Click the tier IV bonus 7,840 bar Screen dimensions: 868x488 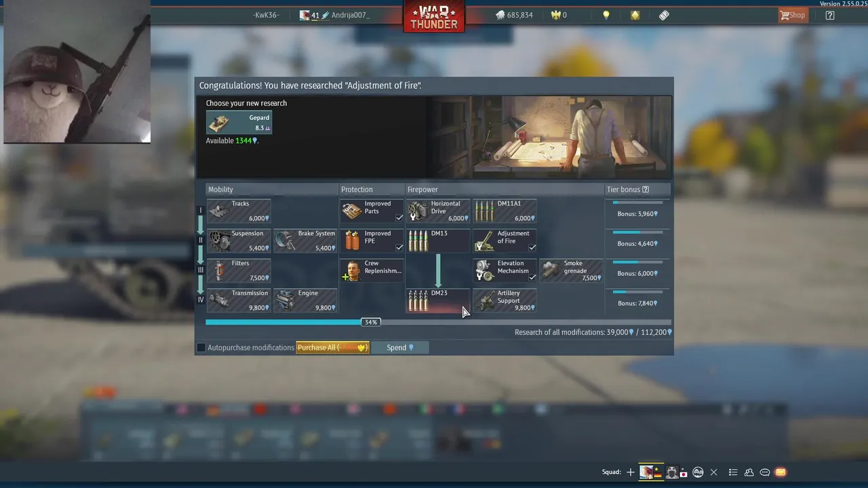(x=637, y=291)
